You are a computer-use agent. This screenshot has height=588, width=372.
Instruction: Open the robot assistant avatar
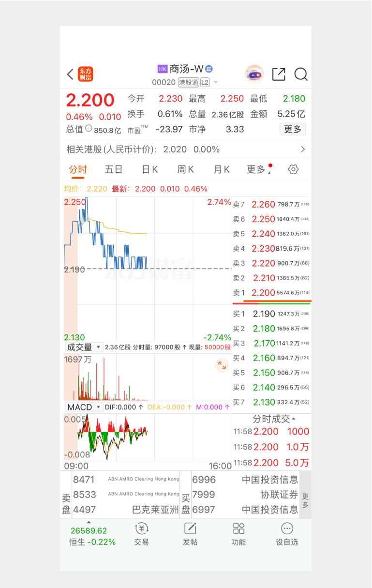tap(254, 74)
